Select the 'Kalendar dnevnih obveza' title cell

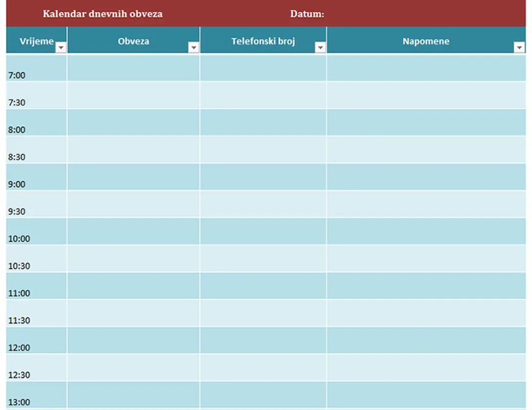tap(103, 14)
